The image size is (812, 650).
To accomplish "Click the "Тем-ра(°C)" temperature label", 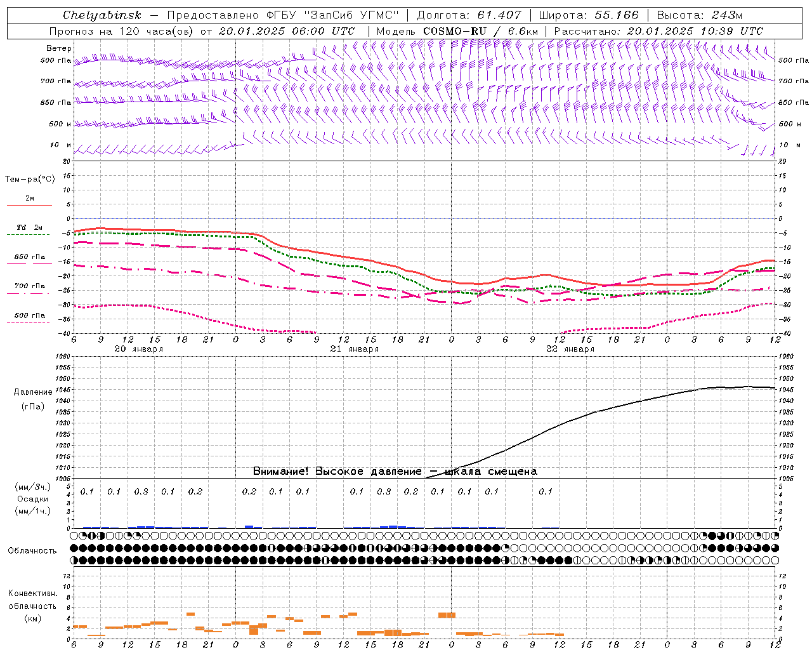I will [30, 180].
